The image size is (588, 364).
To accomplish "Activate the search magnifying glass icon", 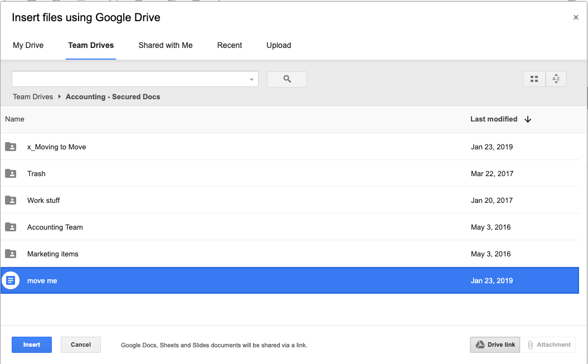I will (286, 79).
